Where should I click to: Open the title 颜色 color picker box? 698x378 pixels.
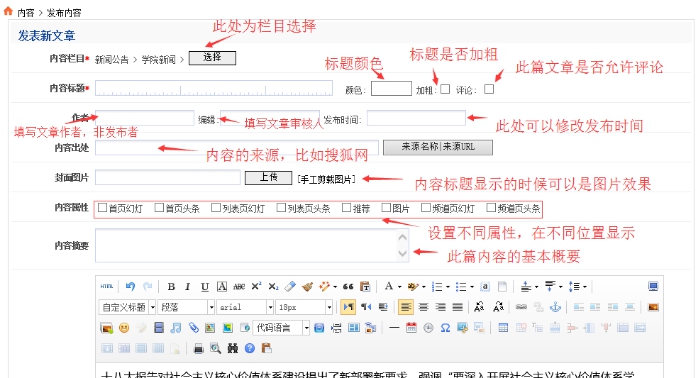(x=391, y=89)
